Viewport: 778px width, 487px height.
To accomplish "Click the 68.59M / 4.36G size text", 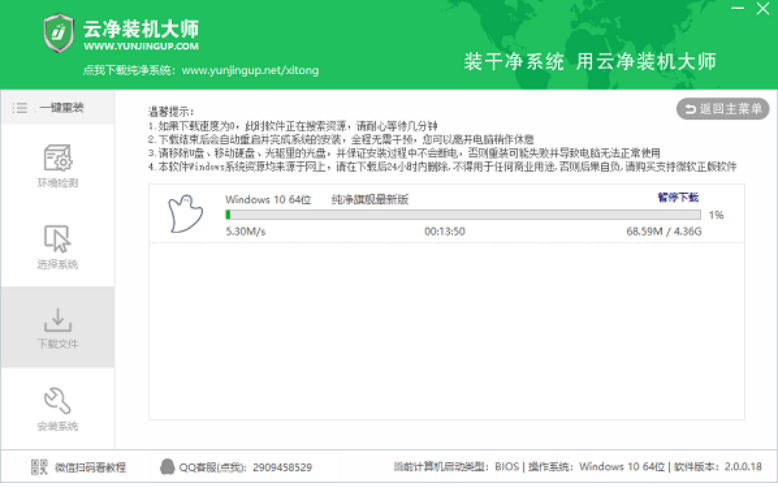I will coord(664,231).
